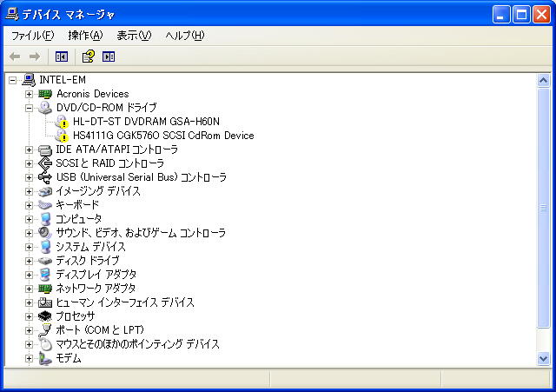Open the 表示(V) menu
Screen dimensions: 556x392
coord(134,36)
